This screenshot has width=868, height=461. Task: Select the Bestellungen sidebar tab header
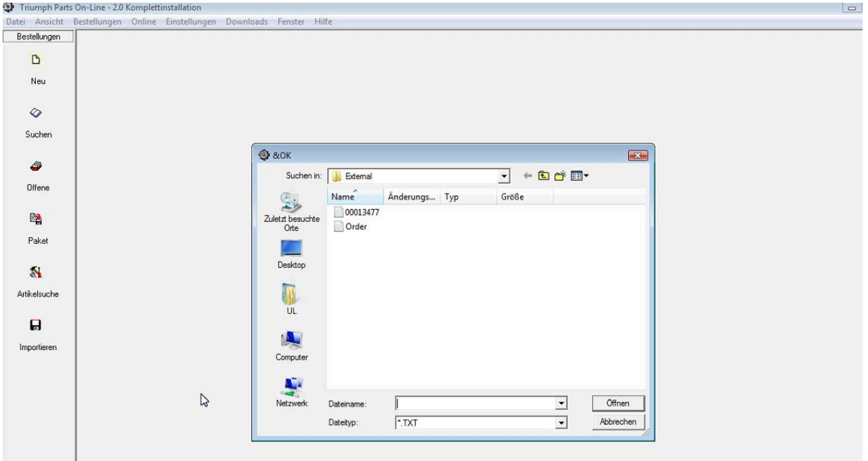point(38,37)
